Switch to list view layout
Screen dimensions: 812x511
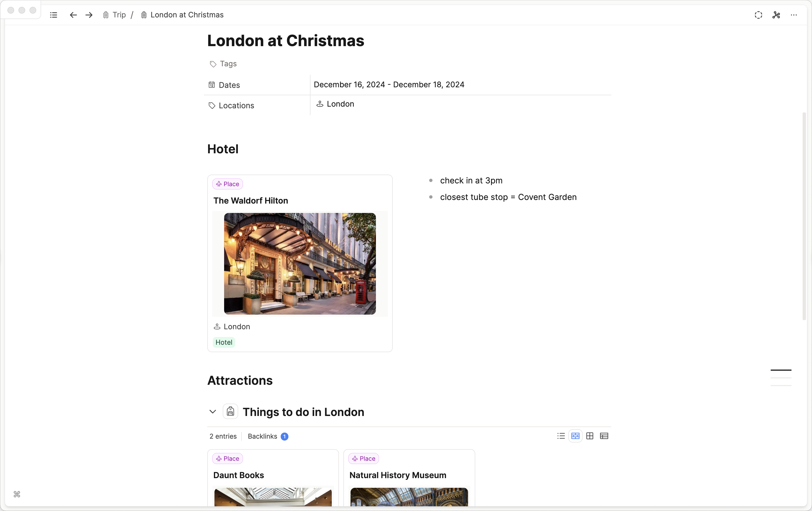pyautogui.click(x=561, y=436)
